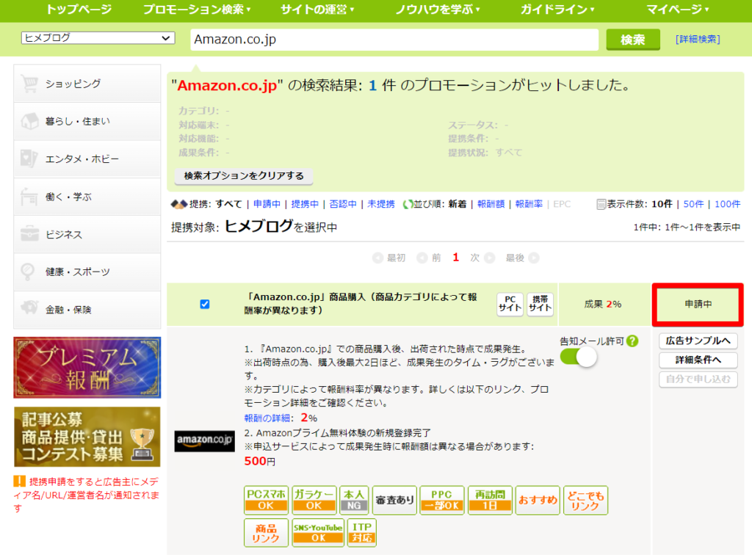Click the racket icon for 健康・スポーツ

[28, 272]
